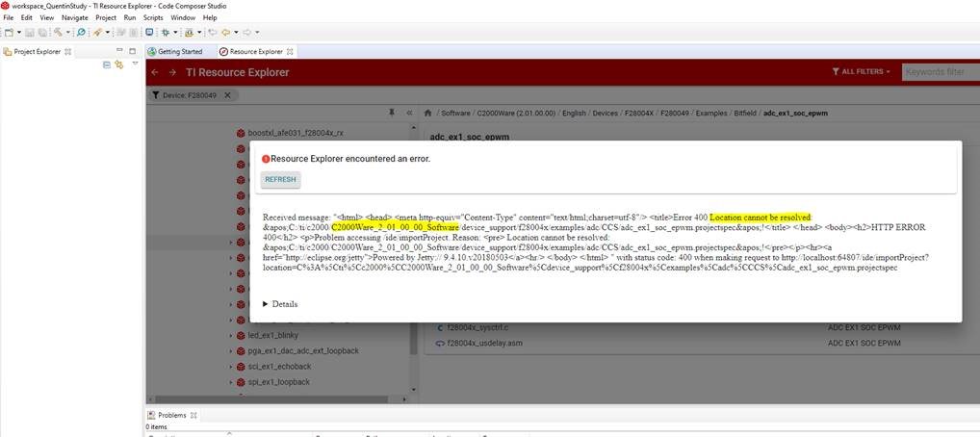980x437 pixels.
Task: Click the Debug bug toolbar icon
Action: [166, 32]
